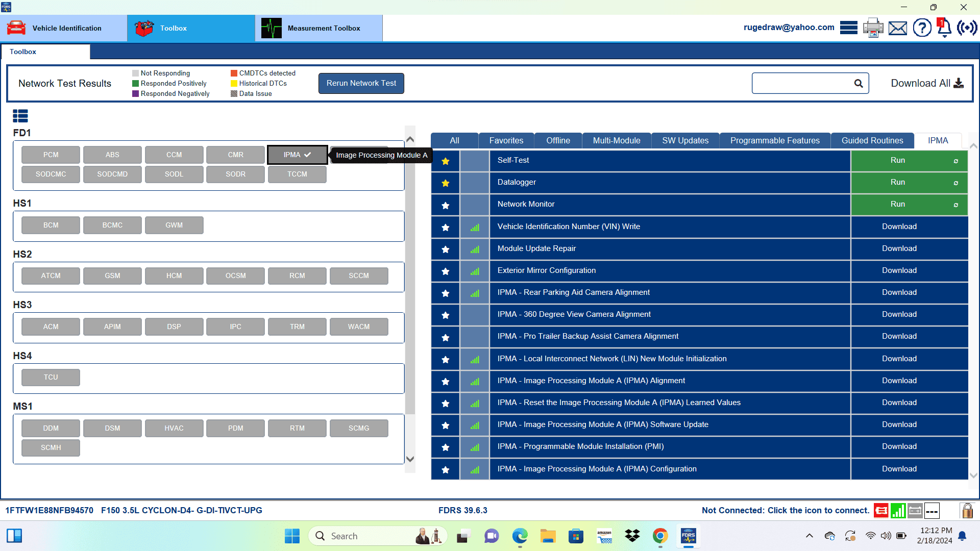Select the APIM module button
The image size is (980, 551).
[112, 327]
